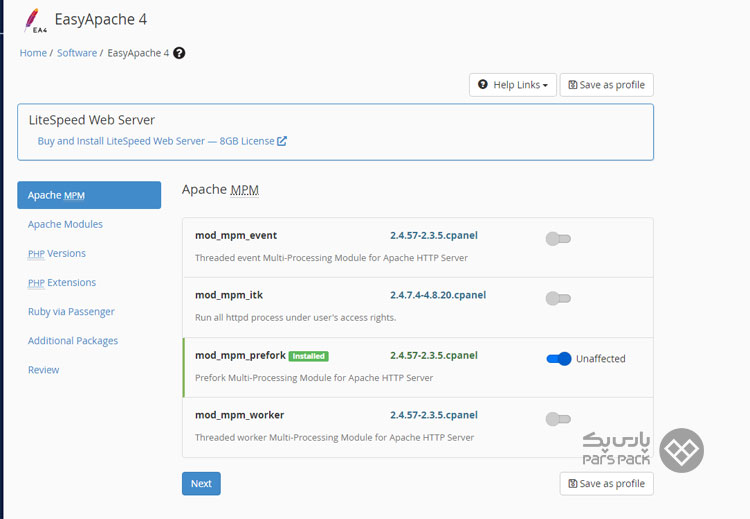This screenshot has width=750, height=519.
Task: Click the EasyApache 4 feather logo icon
Action: pos(35,21)
